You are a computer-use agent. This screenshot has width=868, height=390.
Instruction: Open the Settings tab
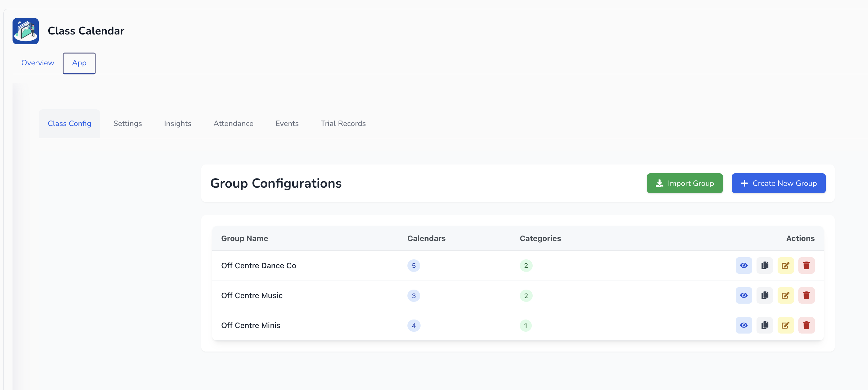click(x=128, y=124)
